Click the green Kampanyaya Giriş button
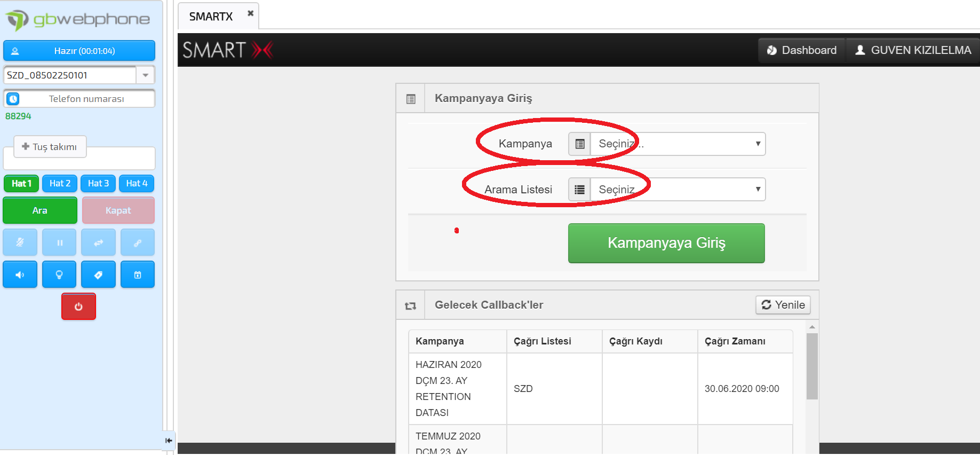 coord(666,243)
